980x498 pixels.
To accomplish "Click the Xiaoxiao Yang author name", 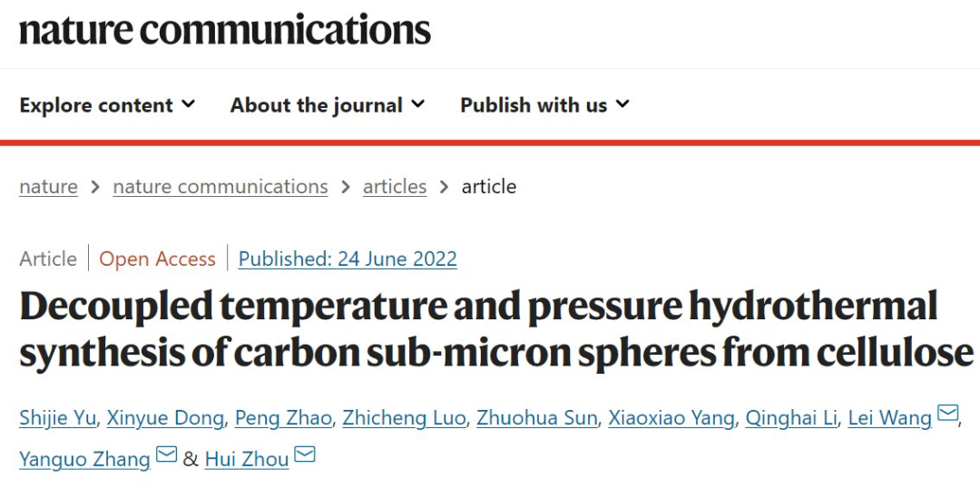I will click(x=671, y=418).
